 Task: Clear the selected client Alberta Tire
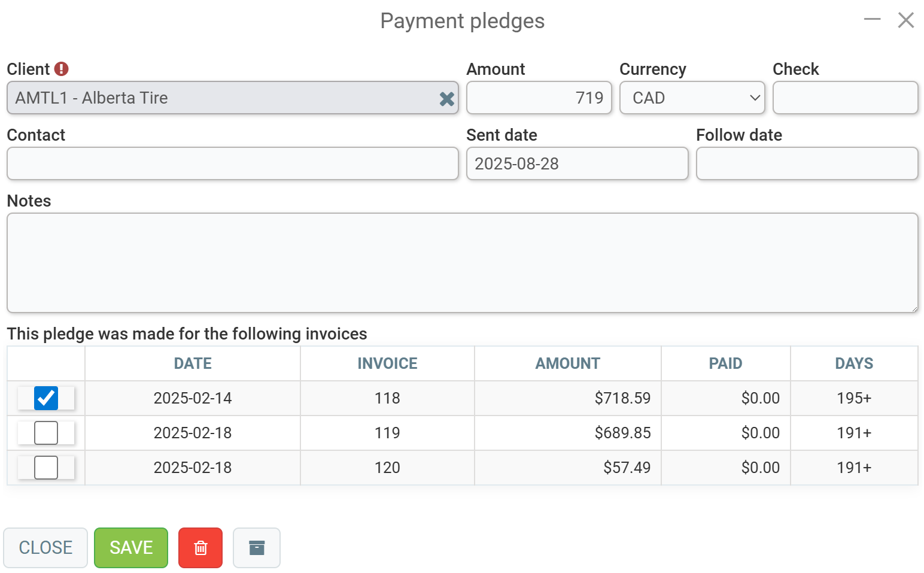point(446,99)
